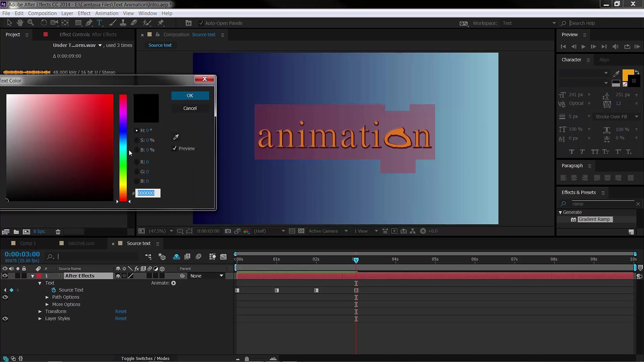Select the Horizontal Type tool

tap(99, 23)
